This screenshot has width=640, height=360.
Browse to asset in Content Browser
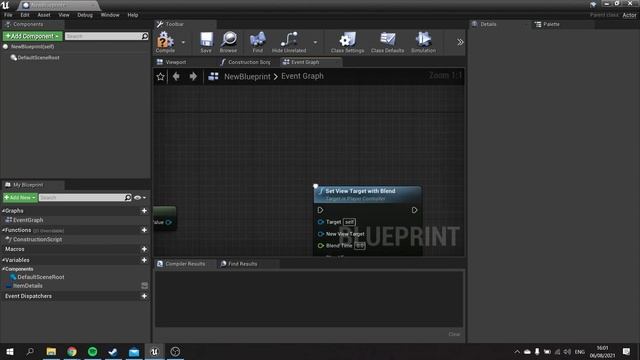[229, 42]
